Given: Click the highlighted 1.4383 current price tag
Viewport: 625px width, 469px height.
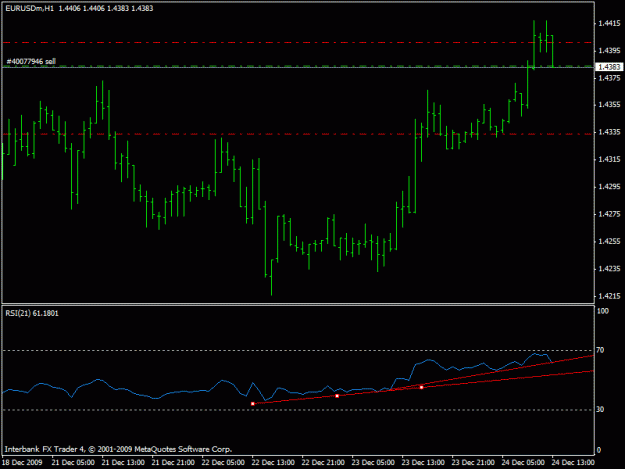Looking at the screenshot, I should coord(609,67).
